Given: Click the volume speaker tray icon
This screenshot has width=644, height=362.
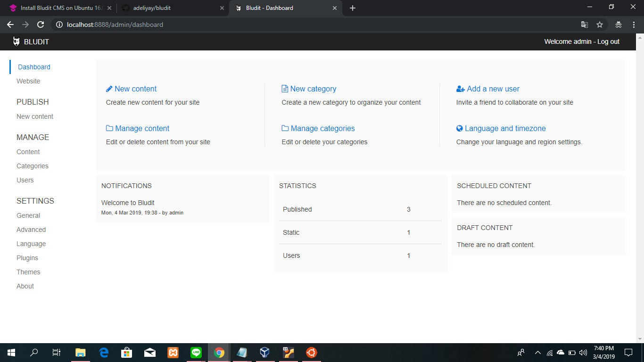Looking at the screenshot, I should point(583,353).
